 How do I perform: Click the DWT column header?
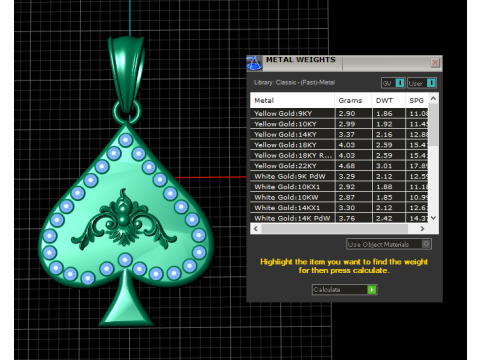point(388,100)
